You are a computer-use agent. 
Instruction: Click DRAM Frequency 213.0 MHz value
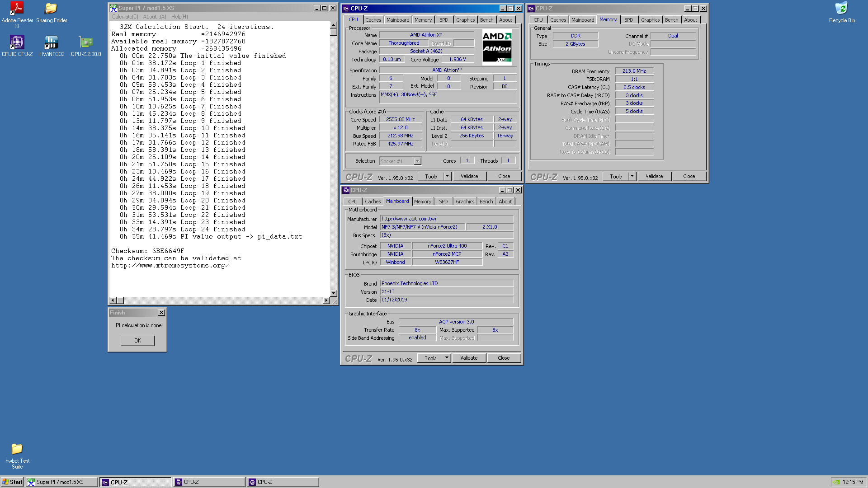click(x=634, y=71)
